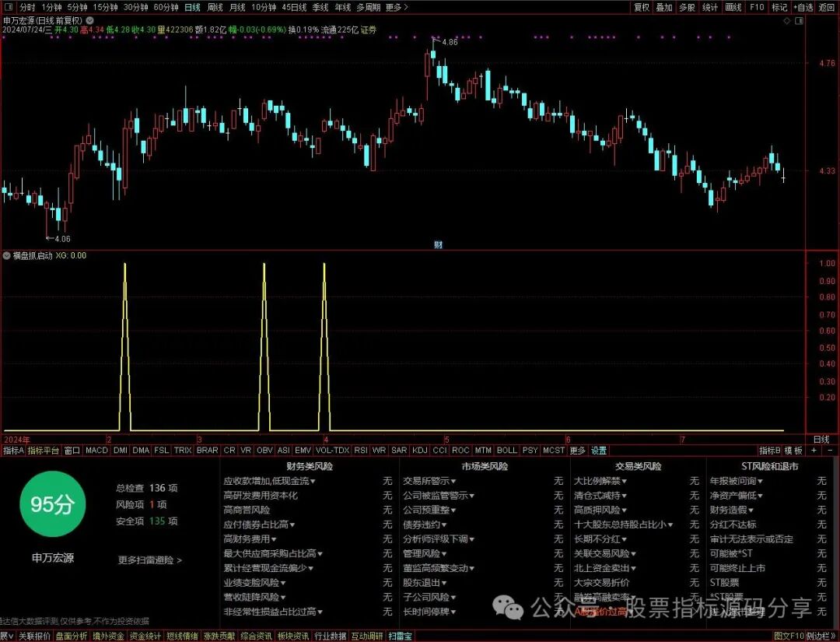
Task: Expand the 应收款增加,低现金流 risk item
Action: pyautogui.click(x=269, y=481)
